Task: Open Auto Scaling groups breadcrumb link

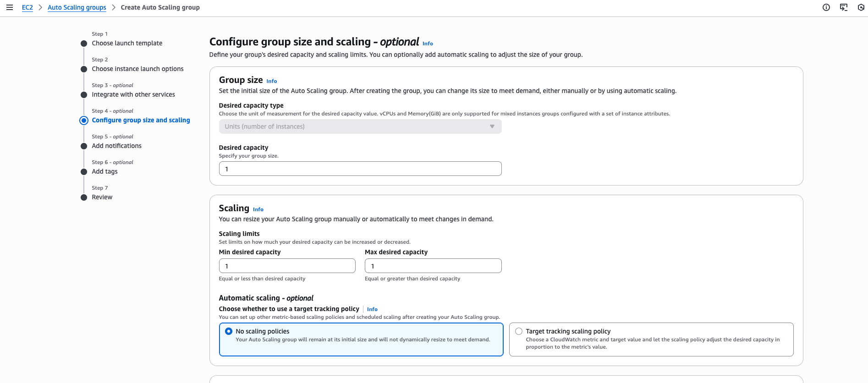Action: tap(77, 7)
